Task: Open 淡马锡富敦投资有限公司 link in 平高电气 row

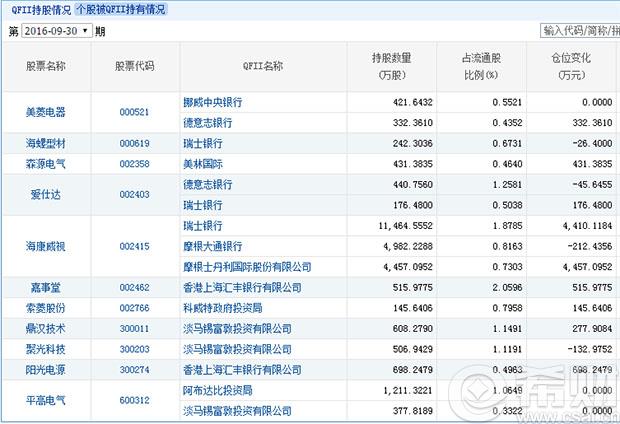Action: 237,411
